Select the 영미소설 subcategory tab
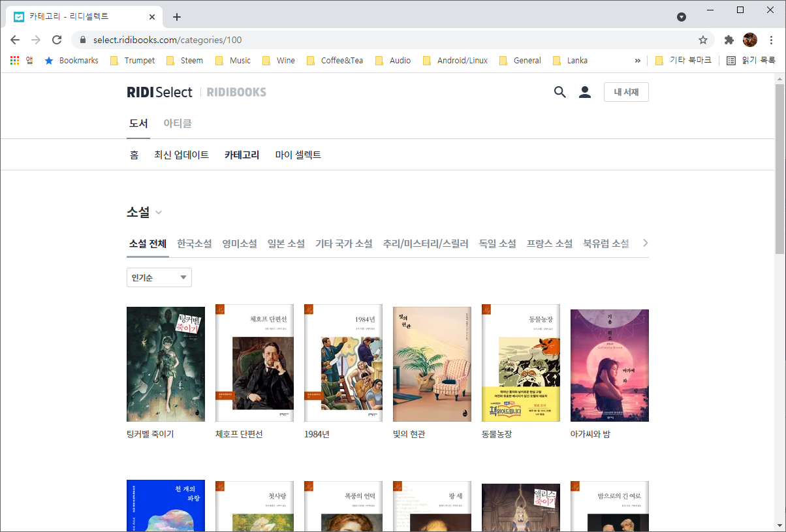 tap(240, 243)
